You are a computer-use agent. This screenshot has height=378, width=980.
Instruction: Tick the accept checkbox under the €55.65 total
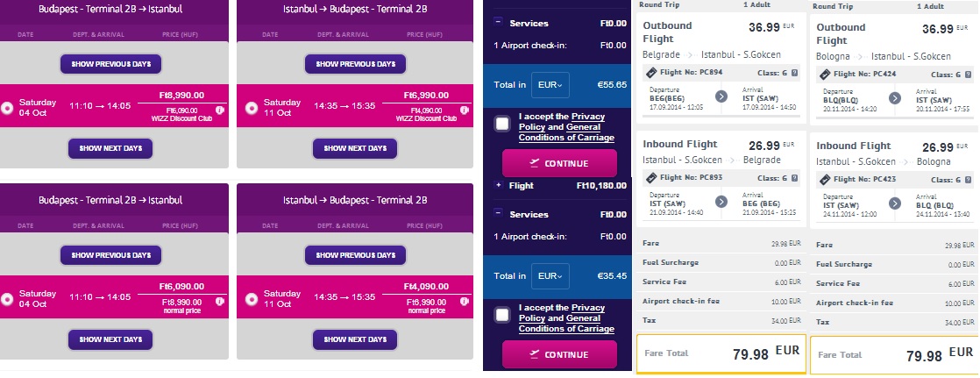[502, 124]
